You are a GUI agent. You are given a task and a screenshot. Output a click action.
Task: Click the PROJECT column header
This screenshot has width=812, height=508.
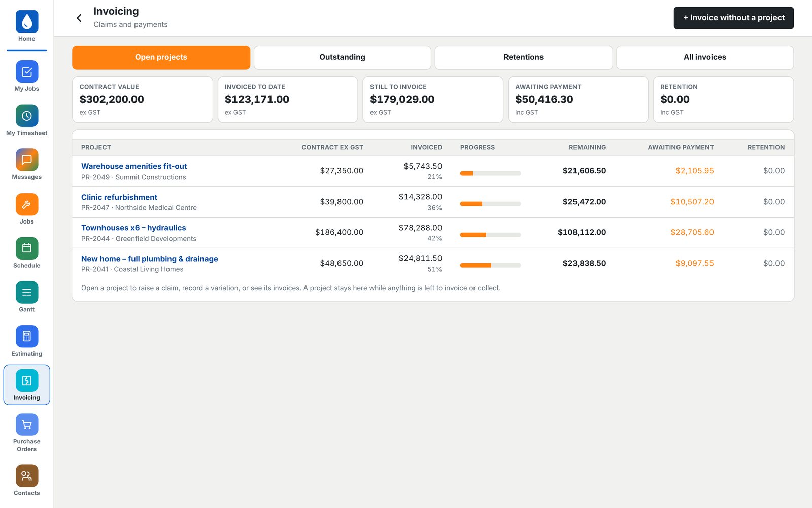tap(96, 147)
